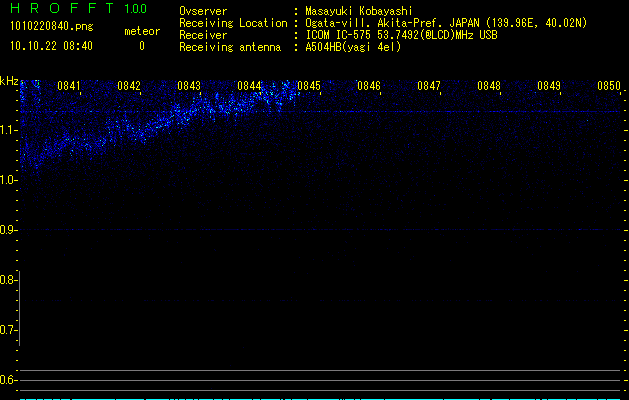Image resolution: width=629 pixels, height=400 pixels.
Task: Click the 0.9 kHz frequency tick label
Action: tap(8, 230)
